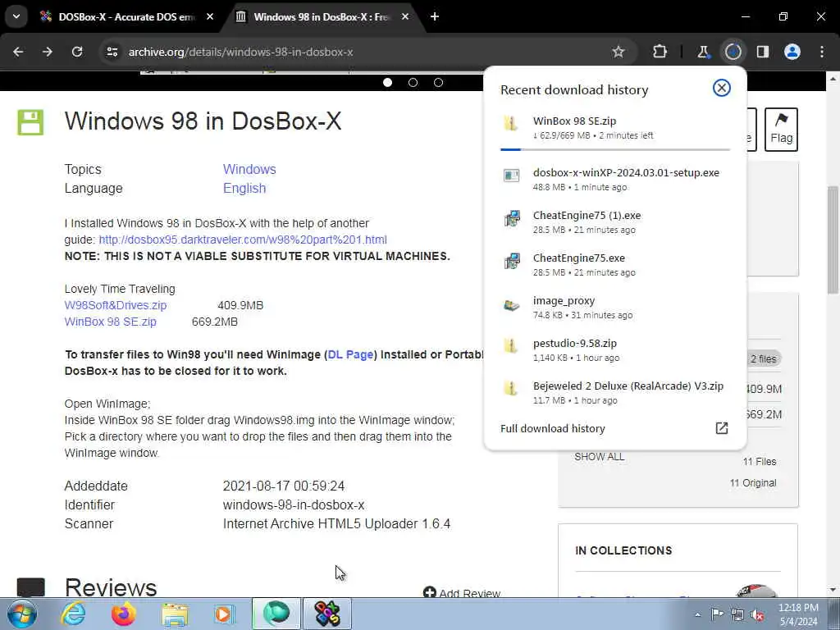
Task: Launch Firefox from taskbar
Action: pos(124,614)
